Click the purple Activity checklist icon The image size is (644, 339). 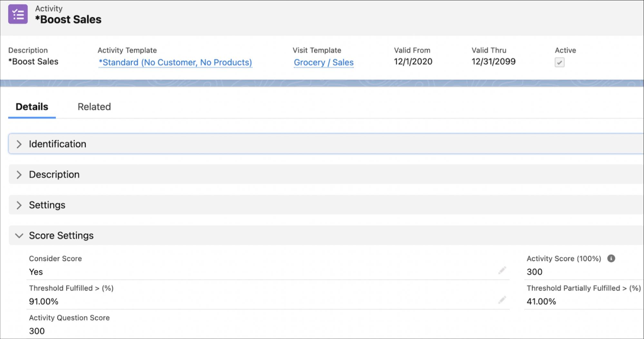[x=18, y=14]
